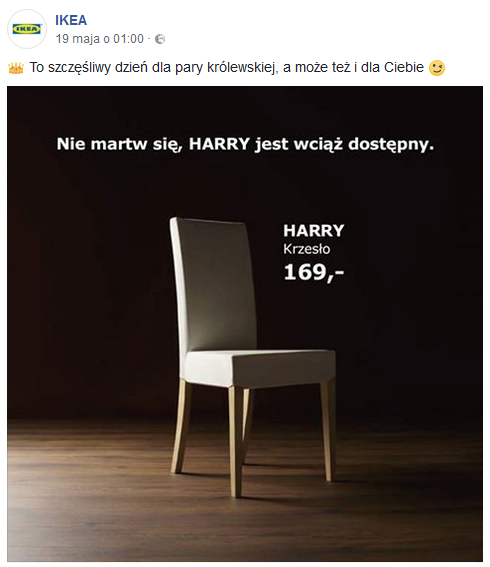Viewport: 490px width, 567px height.
Task: Click the chair's white seat cushion
Action: 260,367
